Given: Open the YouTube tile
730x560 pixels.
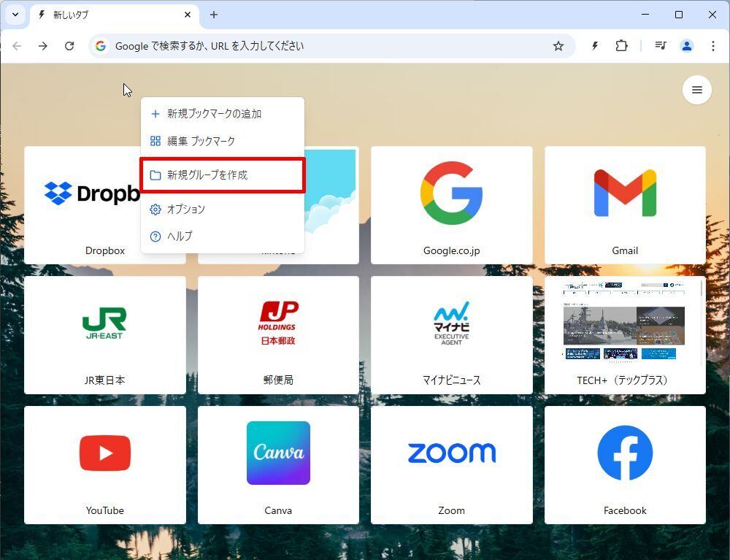Looking at the screenshot, I should [104, 465].
